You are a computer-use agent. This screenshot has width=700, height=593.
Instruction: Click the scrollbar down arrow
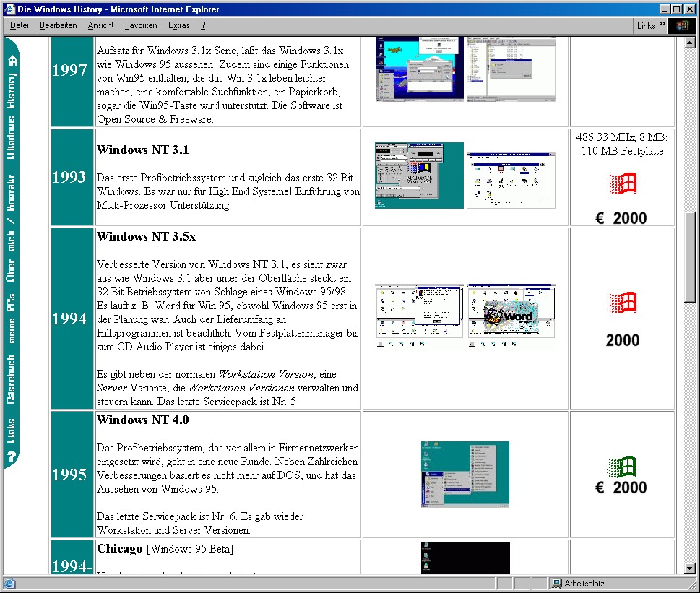click(x=690, y=568)
